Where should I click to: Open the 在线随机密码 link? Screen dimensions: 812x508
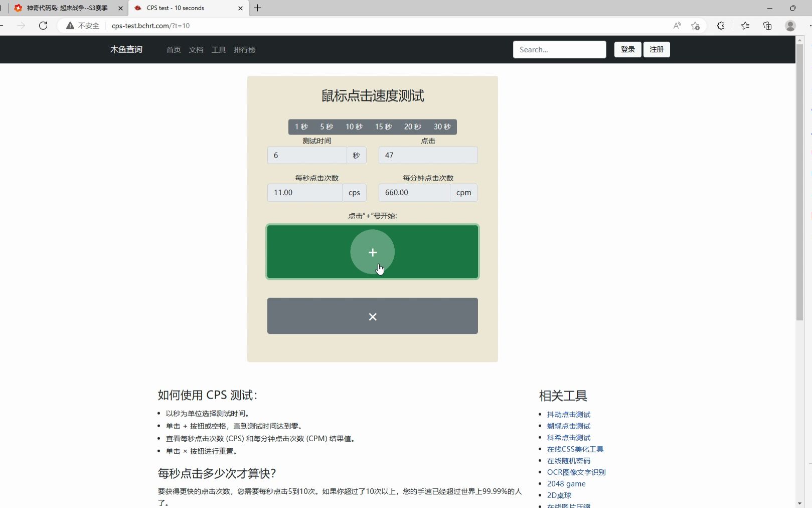click(x=569, y=461)
